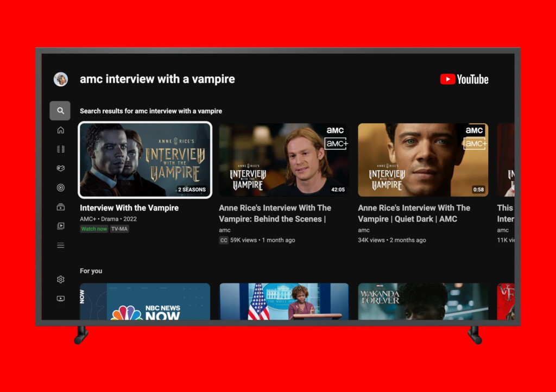This screenshot has width=556, height=392.
Task: Click the green Watch now button
Action: pos(94,229)
